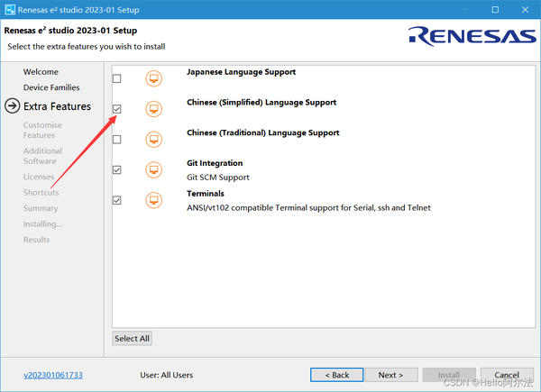Viewport: 541px width, 392px height.
Task: Click the Japanese Language Support feature icon
Action: pyautogui.click(x=153, y=78)
